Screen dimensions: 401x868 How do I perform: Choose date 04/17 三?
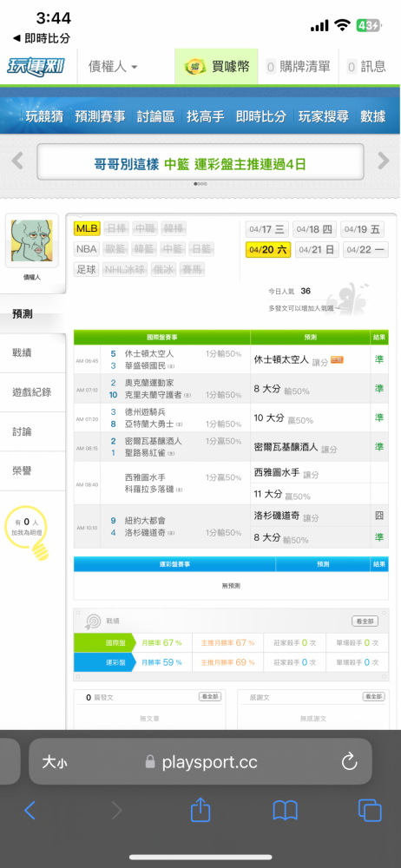(x=267, y=229)
